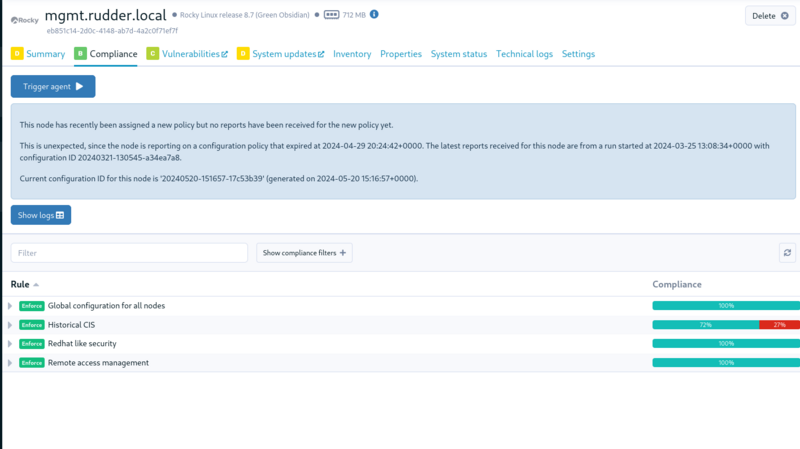Click the Rocky Linux release 8.7 text
Screen dimensions: 800x449
coord(244,15)
